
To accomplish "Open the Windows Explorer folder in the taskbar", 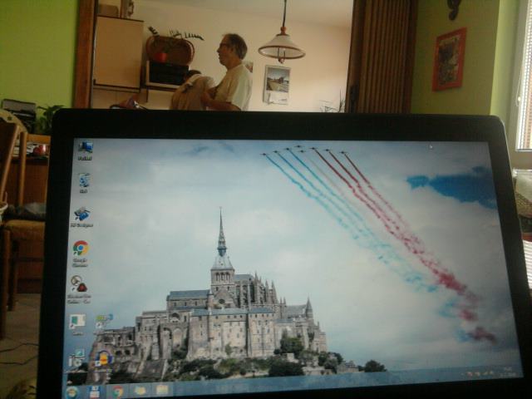I will coord(140,390).
